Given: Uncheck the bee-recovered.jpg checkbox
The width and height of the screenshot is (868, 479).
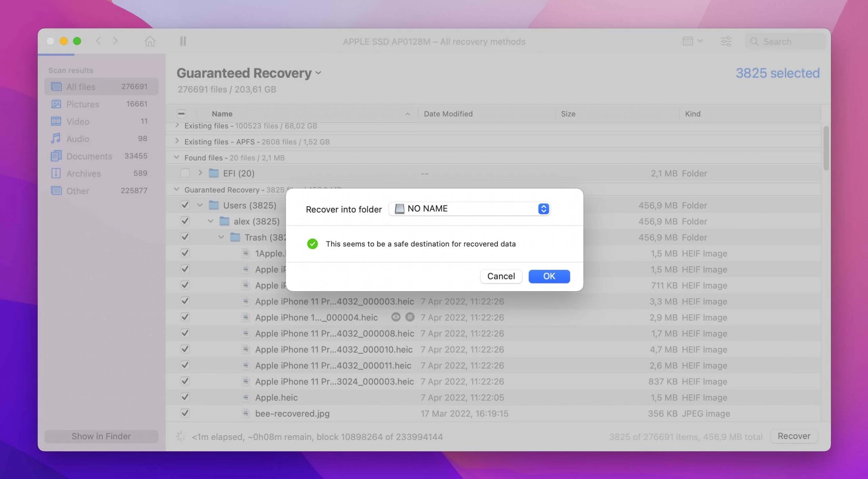Looking at the screenshot, I should coord(185,413).
